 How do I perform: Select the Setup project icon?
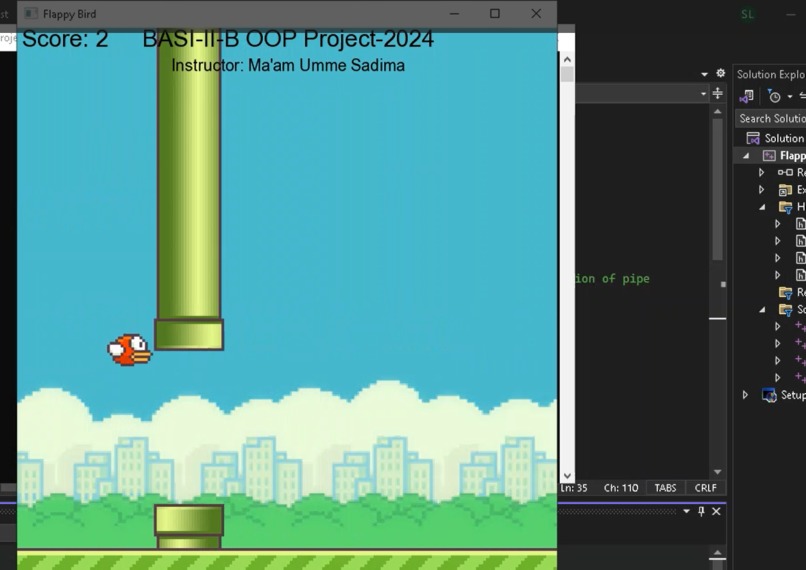coord(769,395)
